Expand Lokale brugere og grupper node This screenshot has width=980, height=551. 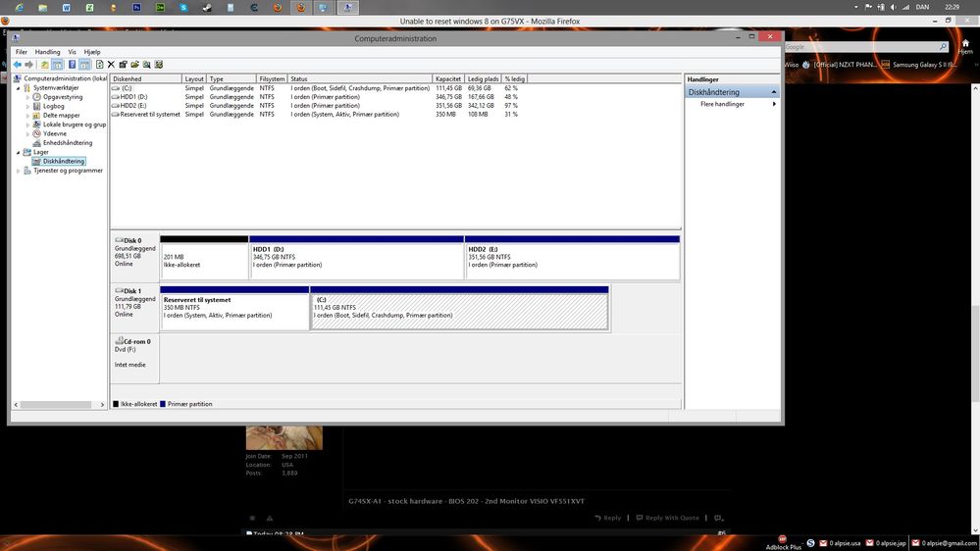point(28,125)
